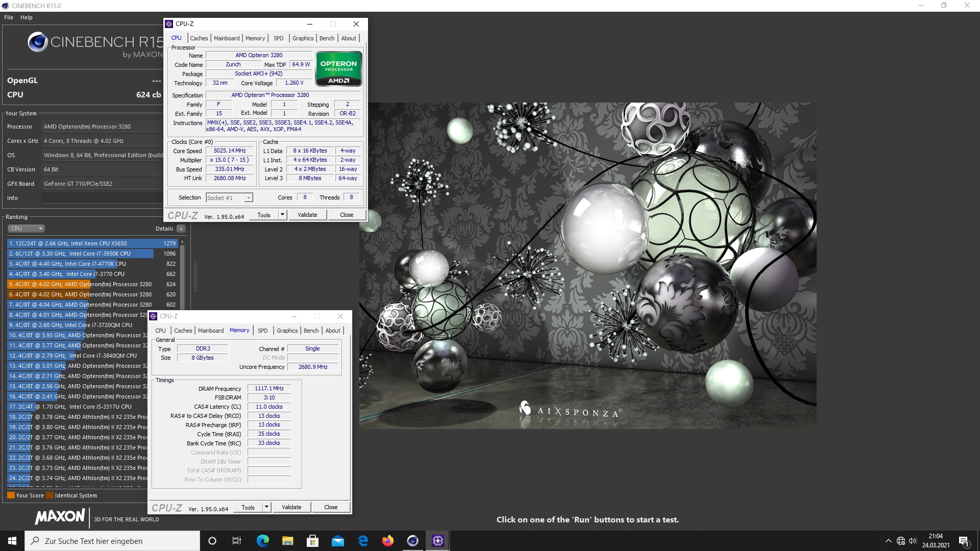Viewport: 980px width, 551px height.
Task: Open Task View on the taskbar
Action: 237,541
